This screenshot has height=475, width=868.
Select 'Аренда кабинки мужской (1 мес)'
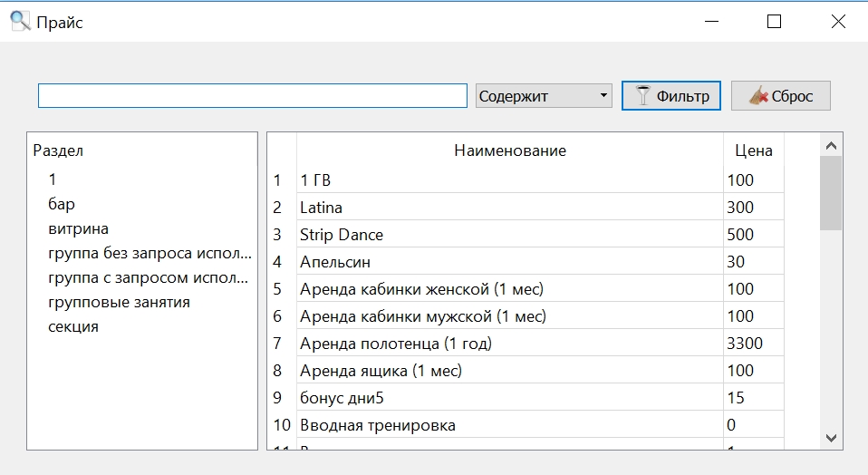point(510,315)
